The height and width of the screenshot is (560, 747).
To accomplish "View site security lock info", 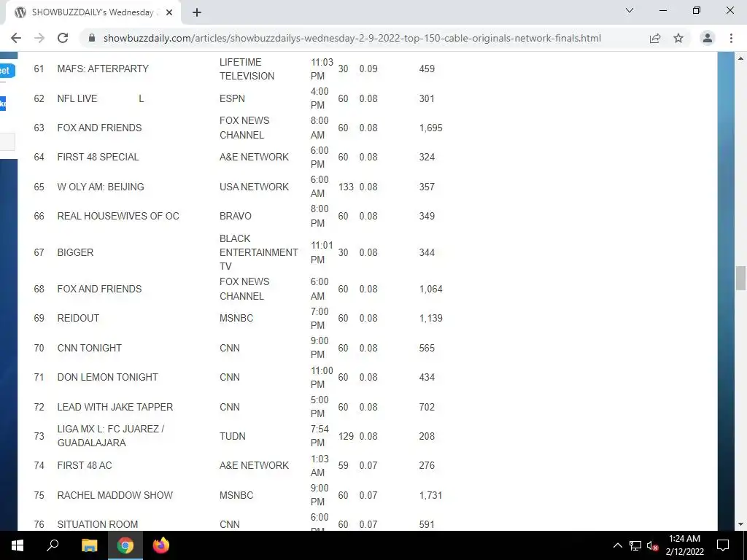I will (93, 38).
